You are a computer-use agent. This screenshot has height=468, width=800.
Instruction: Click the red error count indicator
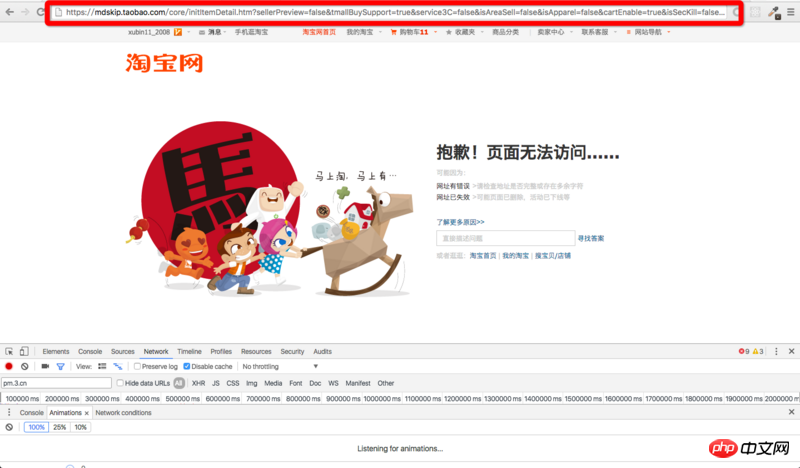(x=744, y=351)
